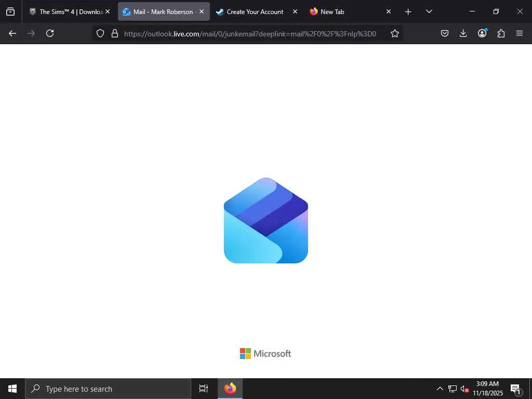Save page to Pocket

[445, 33]
